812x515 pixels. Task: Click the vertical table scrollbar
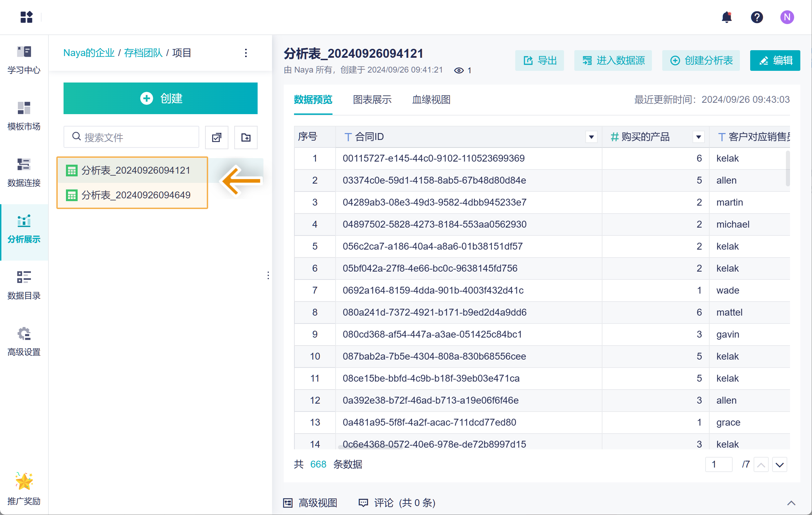point(787,168)
